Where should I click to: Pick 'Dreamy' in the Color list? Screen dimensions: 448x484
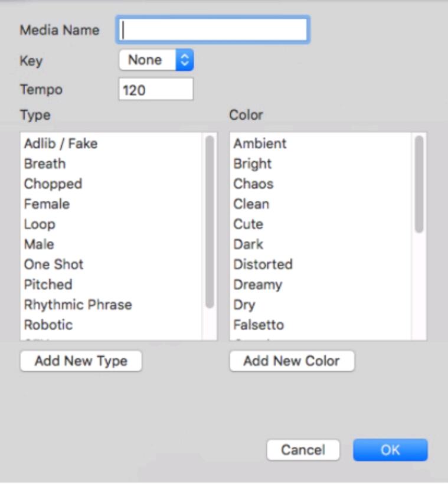(257, 284)
